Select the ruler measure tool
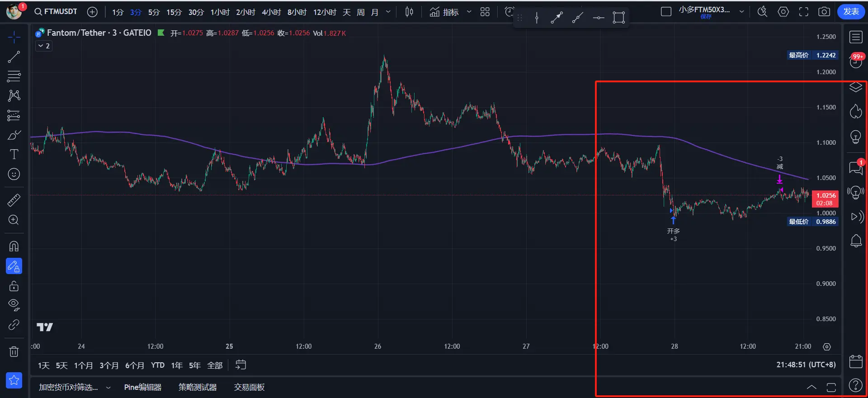Image resolution: width=868 pixels, height=398 pixels. click(x=14, y=200)
